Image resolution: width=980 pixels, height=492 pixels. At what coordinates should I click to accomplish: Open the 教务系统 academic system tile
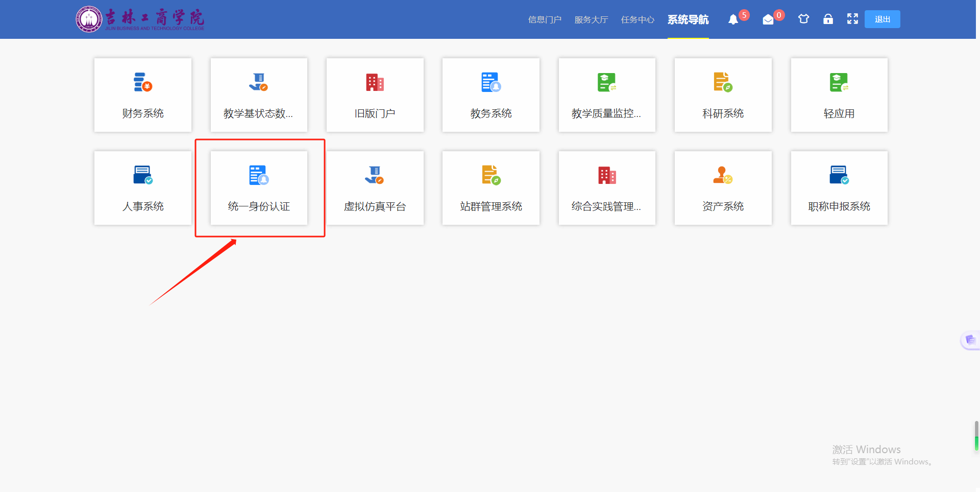click(x=491, y=95)
